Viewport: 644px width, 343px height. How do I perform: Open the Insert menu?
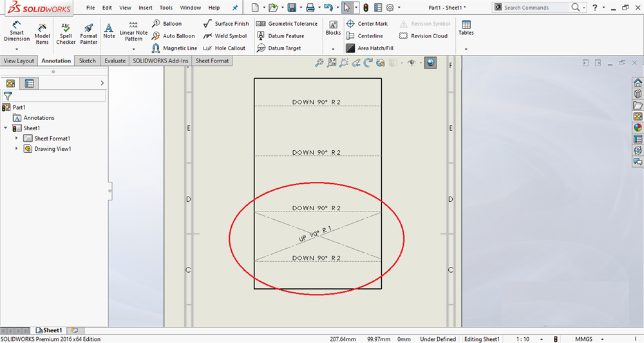(146, 7)
